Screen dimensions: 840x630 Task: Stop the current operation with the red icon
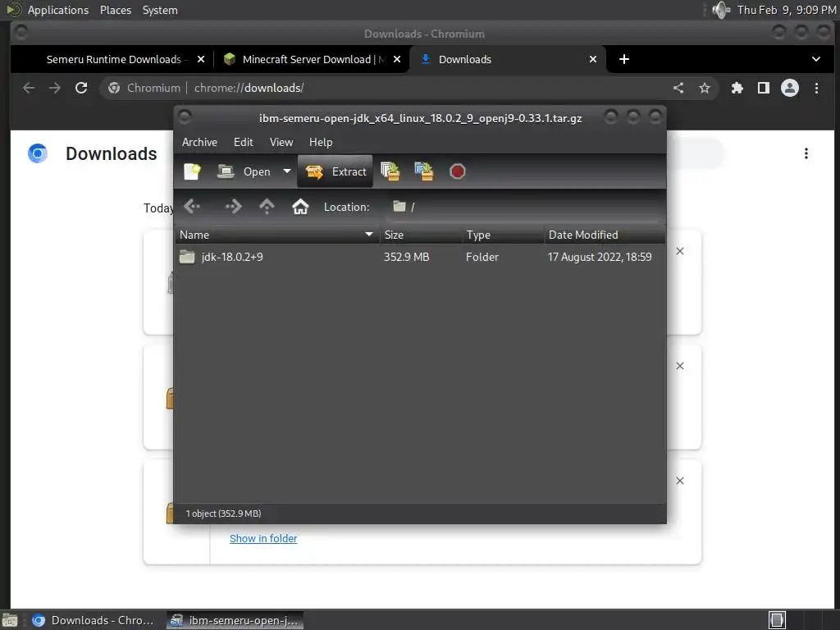[x=458, y=171]
